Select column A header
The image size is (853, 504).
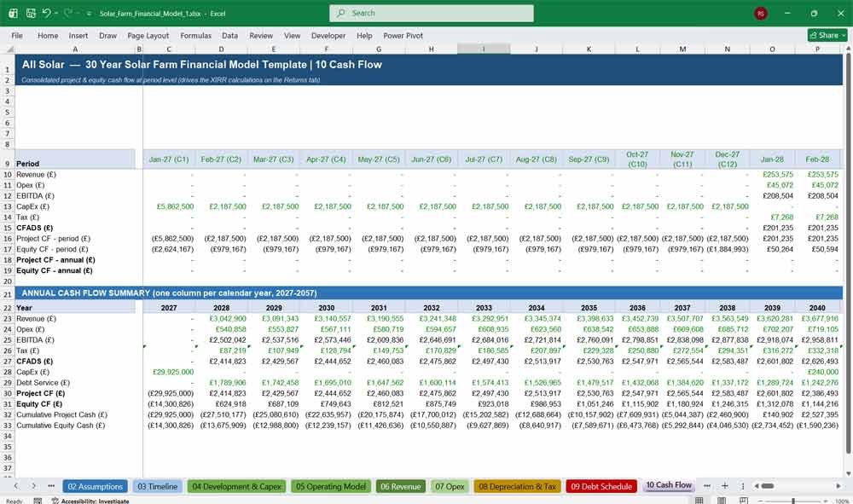(x=75, y=49)
